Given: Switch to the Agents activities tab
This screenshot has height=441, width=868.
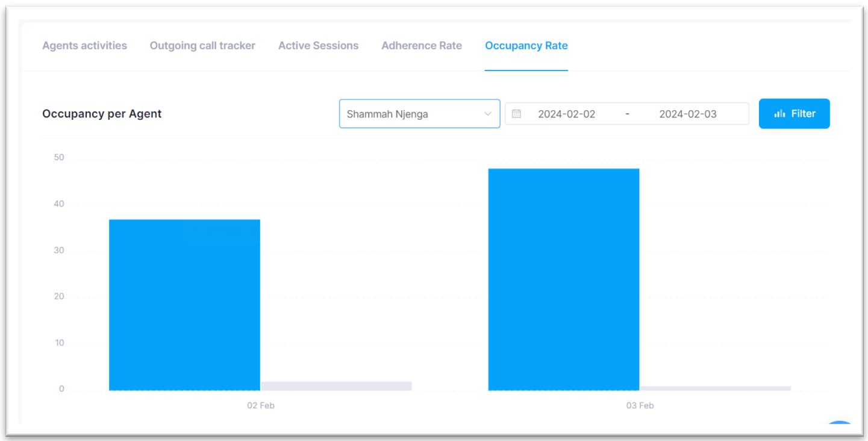Looking at the screenshot, I should click(84, 46).
